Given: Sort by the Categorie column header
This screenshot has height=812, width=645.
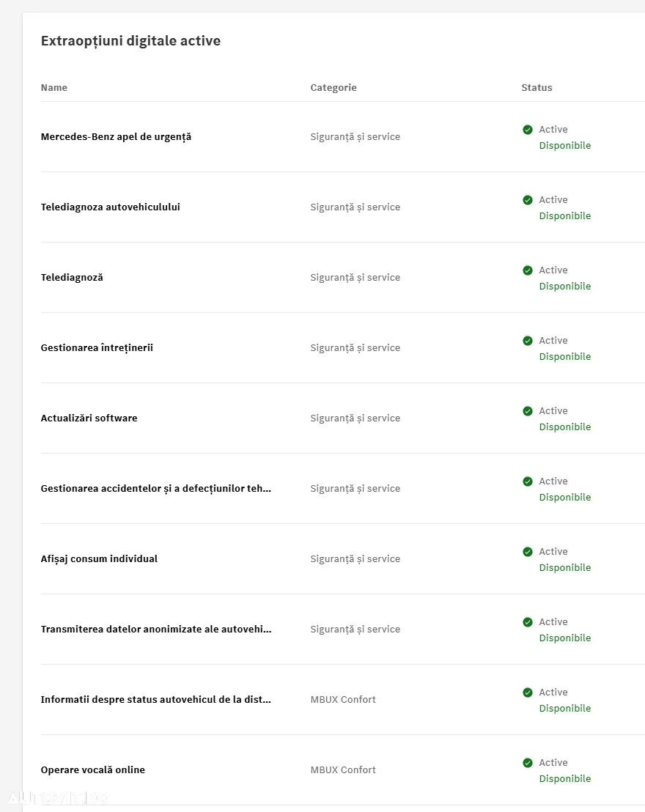Looking at the screenshot, I should [x=333, y=87].
